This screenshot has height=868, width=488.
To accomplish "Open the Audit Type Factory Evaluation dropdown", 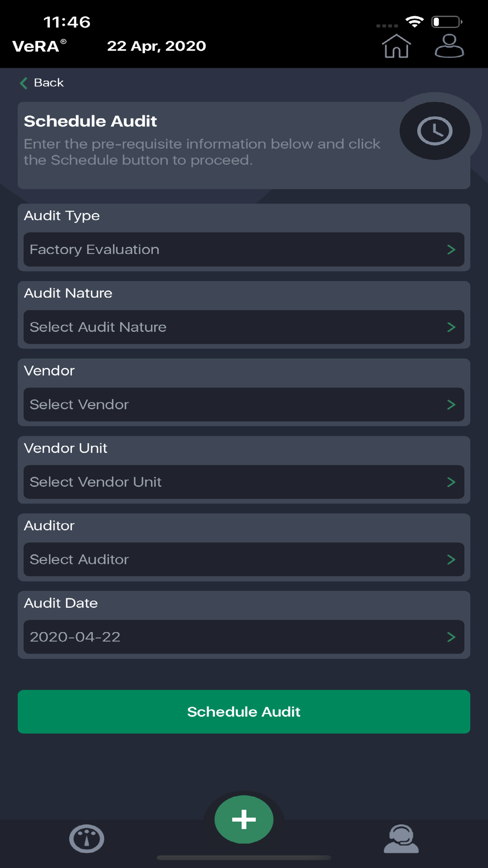I will click(244, 249).
